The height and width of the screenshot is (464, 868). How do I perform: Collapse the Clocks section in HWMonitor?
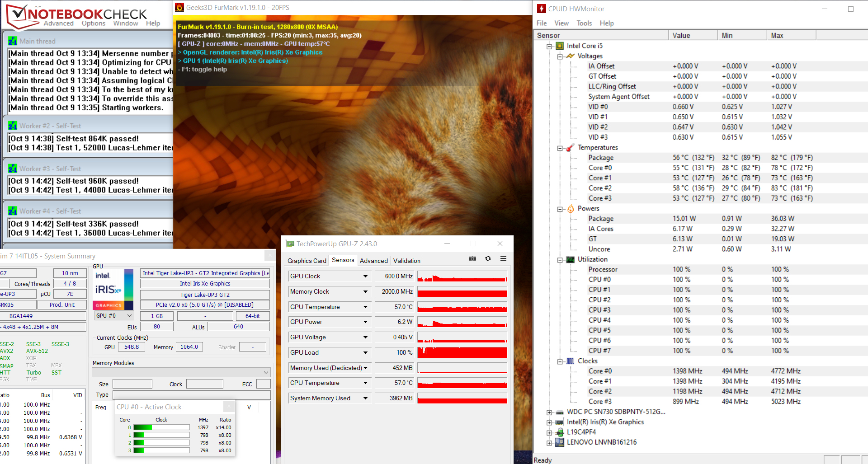pyautogui.click(x=560, y=361)
